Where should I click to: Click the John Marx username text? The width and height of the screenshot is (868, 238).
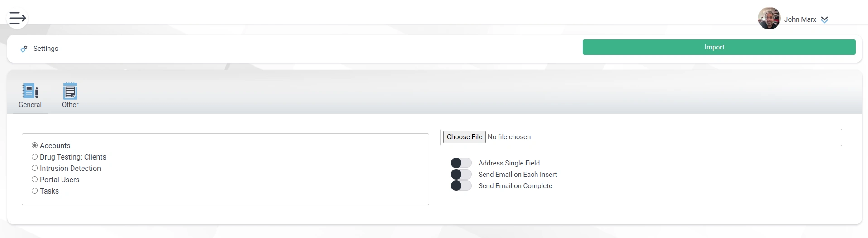tap(800, 19)
